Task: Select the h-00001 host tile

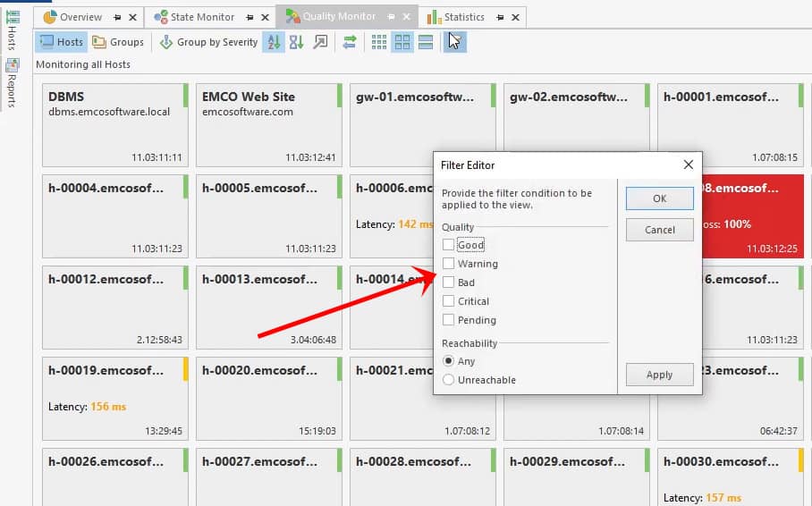Action: tap(731, 125)
